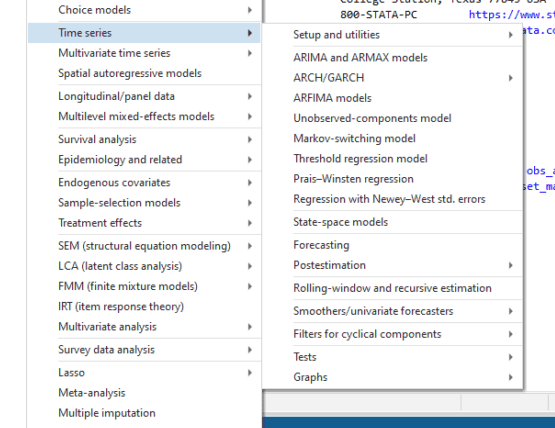Open Survey data analysis submenu

tap(144, 350)
